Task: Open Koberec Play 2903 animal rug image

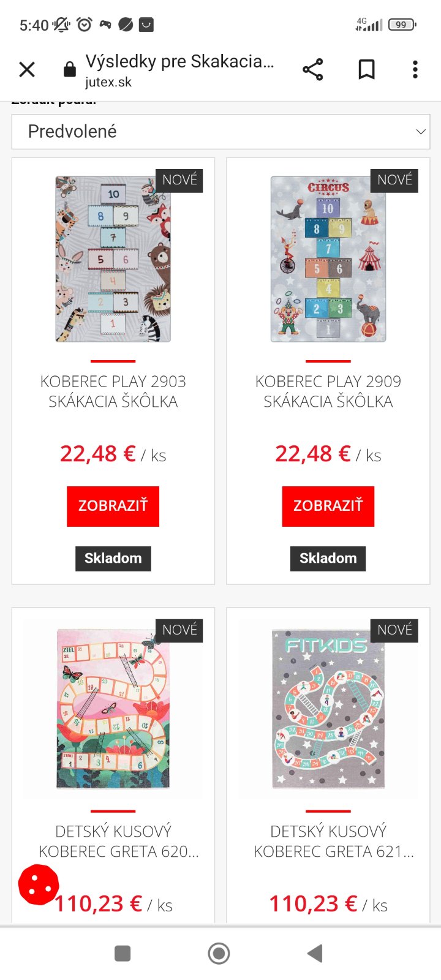Action: (x=113, y=258)
